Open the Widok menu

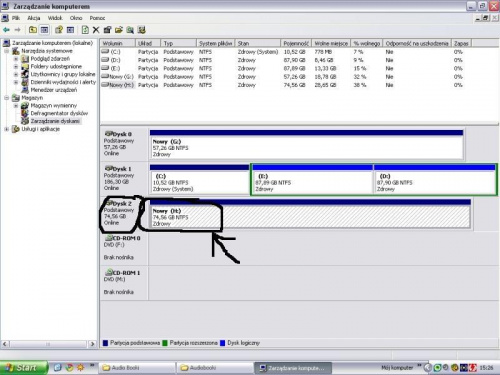tap(55, 18)
